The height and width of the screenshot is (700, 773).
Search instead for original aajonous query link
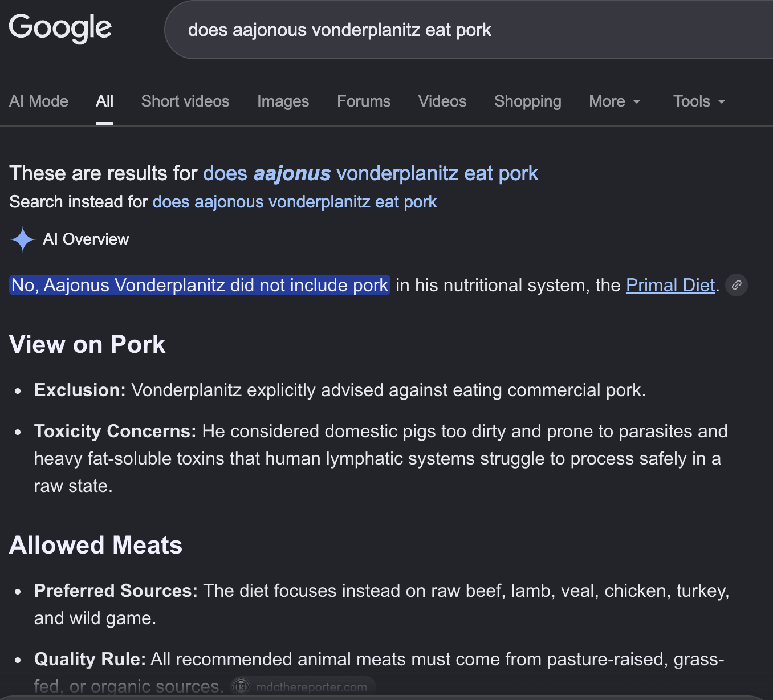point(295,202)
